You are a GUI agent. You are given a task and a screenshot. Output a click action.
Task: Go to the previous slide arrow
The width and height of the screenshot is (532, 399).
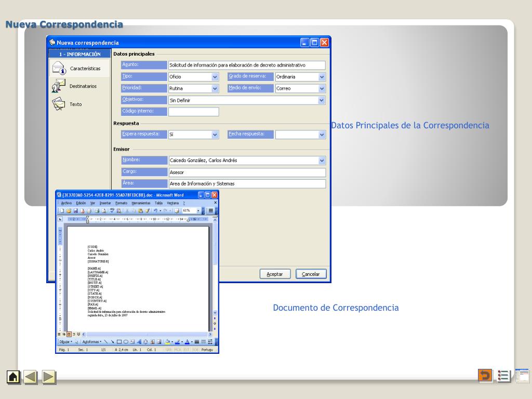click(x=31, y=377)
